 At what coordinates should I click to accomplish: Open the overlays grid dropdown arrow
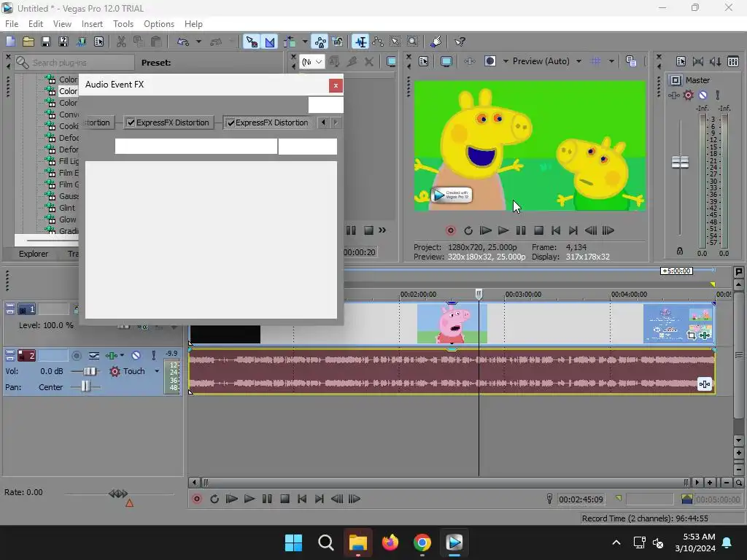tap(611, 61)
